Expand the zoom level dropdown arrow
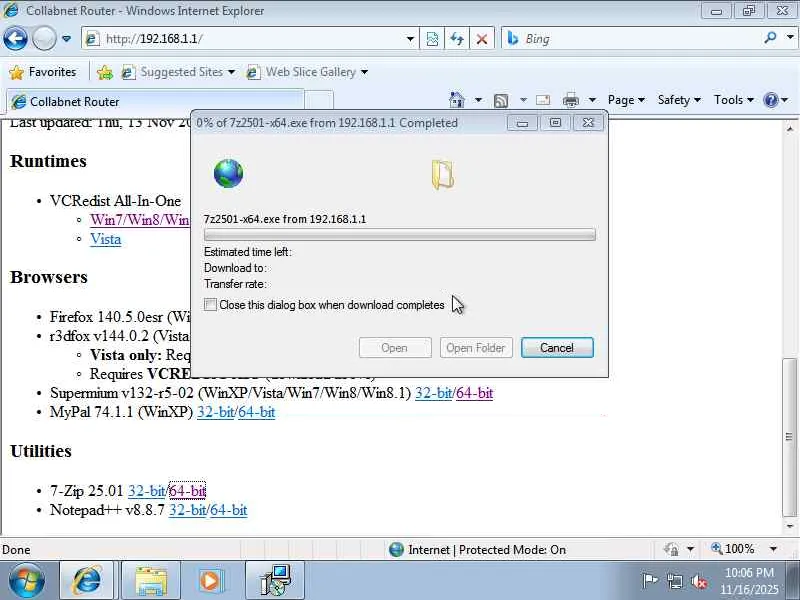800x600 pixels. pyautogui.click(x=773, y=549)
